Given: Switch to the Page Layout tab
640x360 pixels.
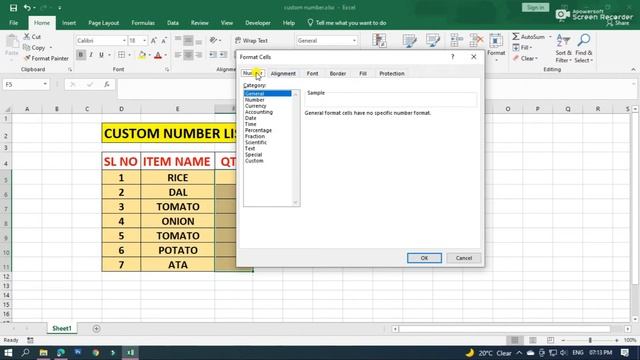Looking at the screenshot, I should click(104, 23).
